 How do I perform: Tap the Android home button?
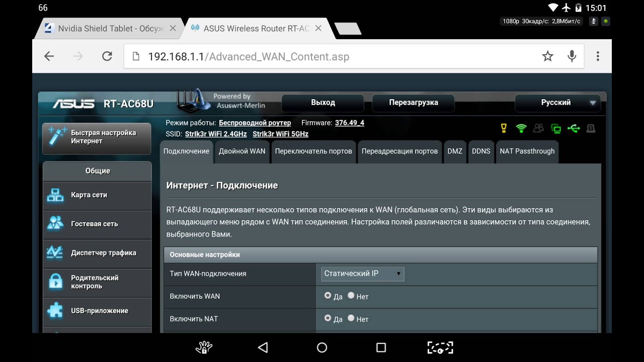tap(322, 347)
